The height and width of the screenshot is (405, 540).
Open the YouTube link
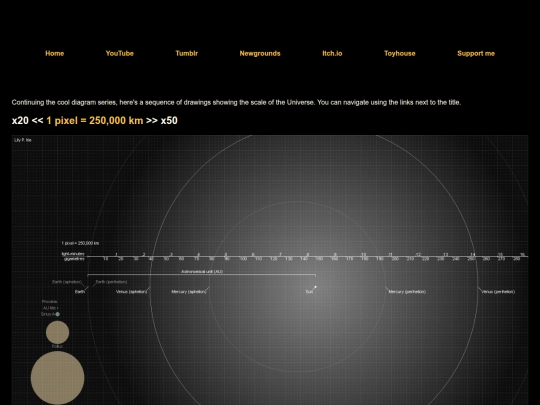120,53
